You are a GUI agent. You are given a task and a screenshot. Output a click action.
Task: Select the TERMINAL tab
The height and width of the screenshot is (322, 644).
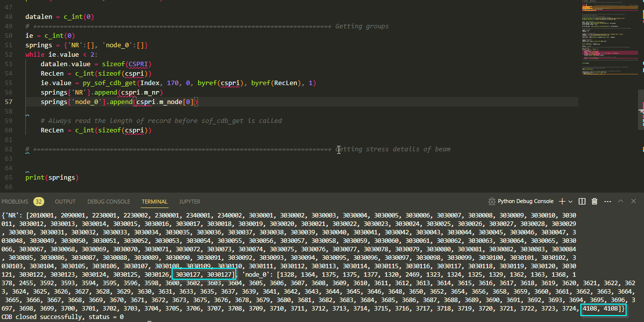pyautogui.click(x=155, y=202)
